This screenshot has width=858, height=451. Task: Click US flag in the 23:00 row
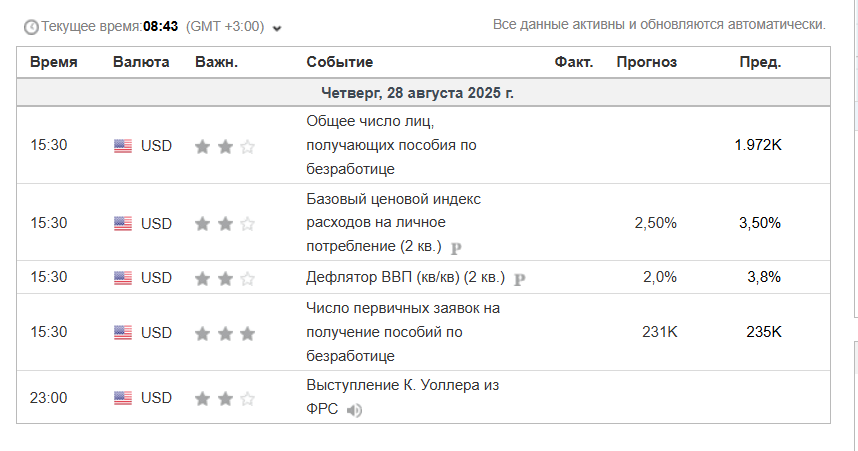[123, 398]
